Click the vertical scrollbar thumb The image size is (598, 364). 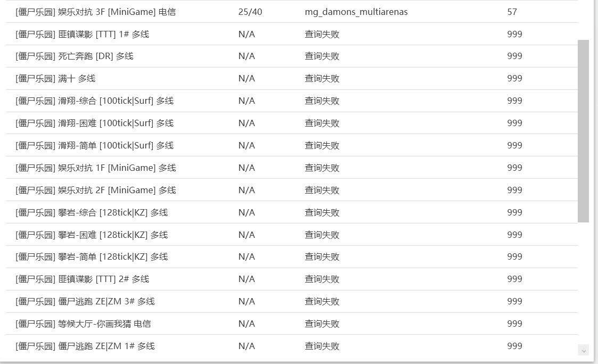click(x=583, y=131)
